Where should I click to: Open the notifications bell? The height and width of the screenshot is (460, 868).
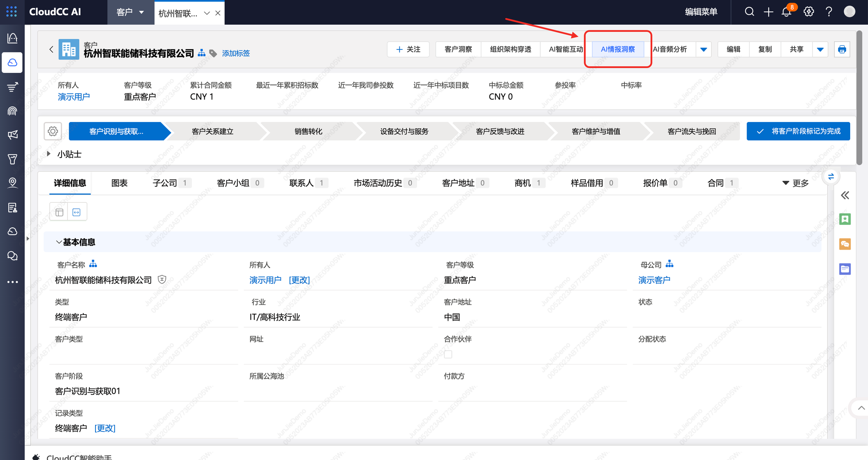click(786, 12)
